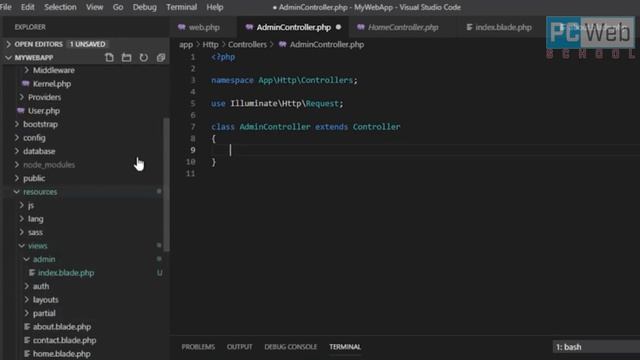Open the '1: bash' terminal dropdown
640x360 pixels.
[x=596, y=347]
